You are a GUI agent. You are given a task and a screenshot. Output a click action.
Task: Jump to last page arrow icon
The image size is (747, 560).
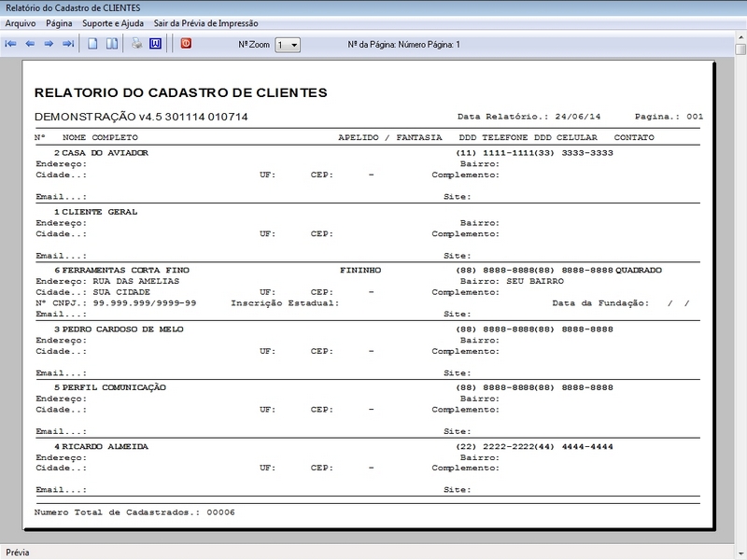point(67,44)
